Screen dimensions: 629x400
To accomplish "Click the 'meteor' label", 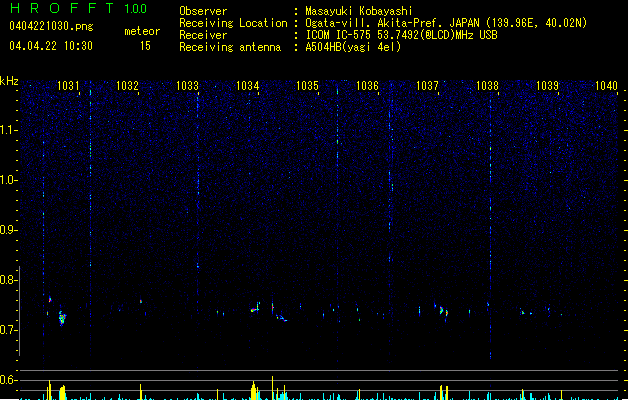I will click(x=142, y=31).
